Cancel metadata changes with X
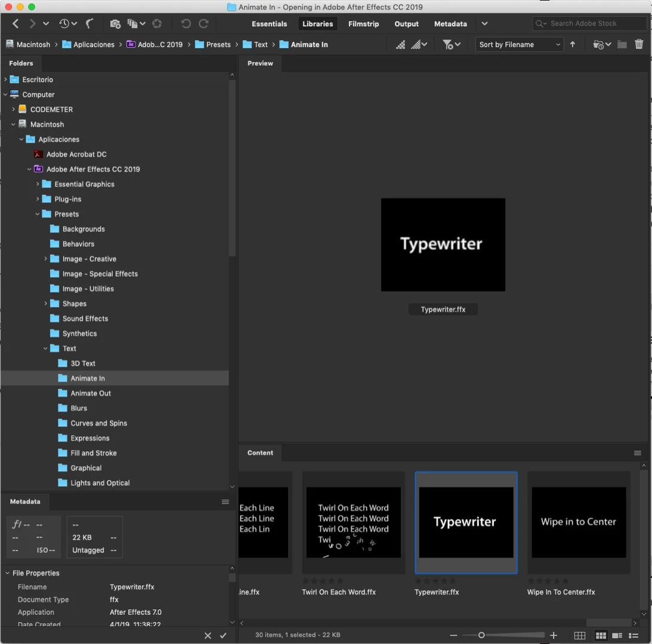652x644 pixels. [x=208, y=635]
